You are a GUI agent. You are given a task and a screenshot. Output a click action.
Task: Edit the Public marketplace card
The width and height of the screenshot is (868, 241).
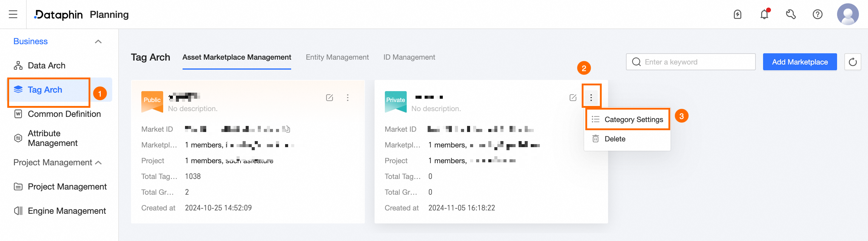(329, 97)
